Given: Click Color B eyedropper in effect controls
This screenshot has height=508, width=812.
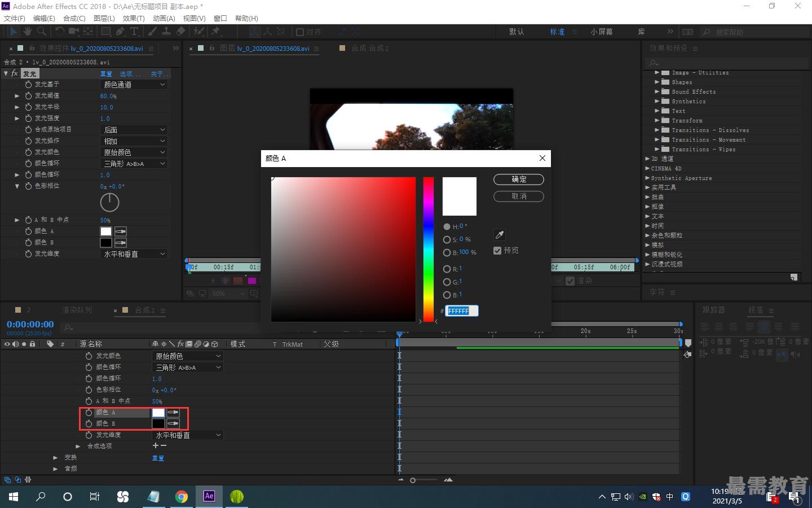Looking at the screenshot, I should [121, 243].
